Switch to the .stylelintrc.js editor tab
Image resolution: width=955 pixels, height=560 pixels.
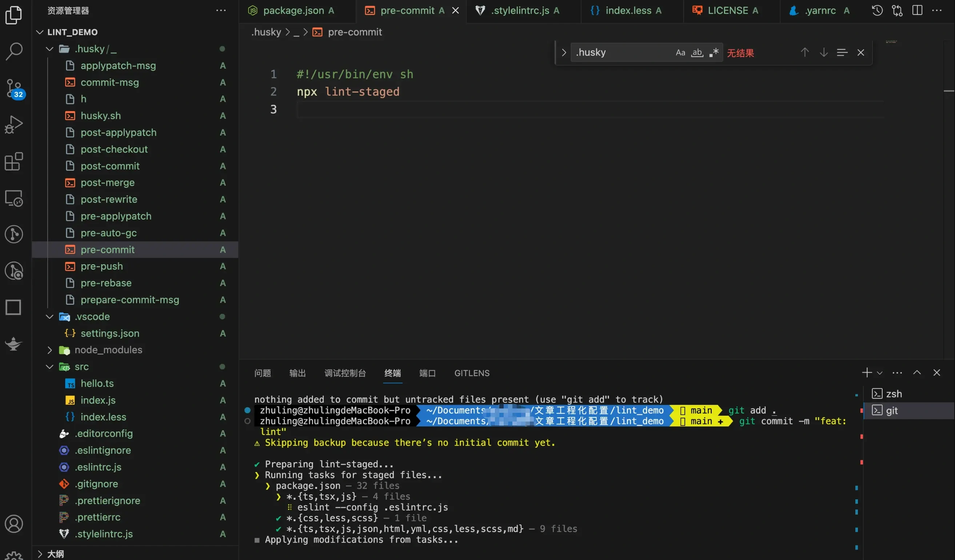pyautogui.click(x=520, y=11)
